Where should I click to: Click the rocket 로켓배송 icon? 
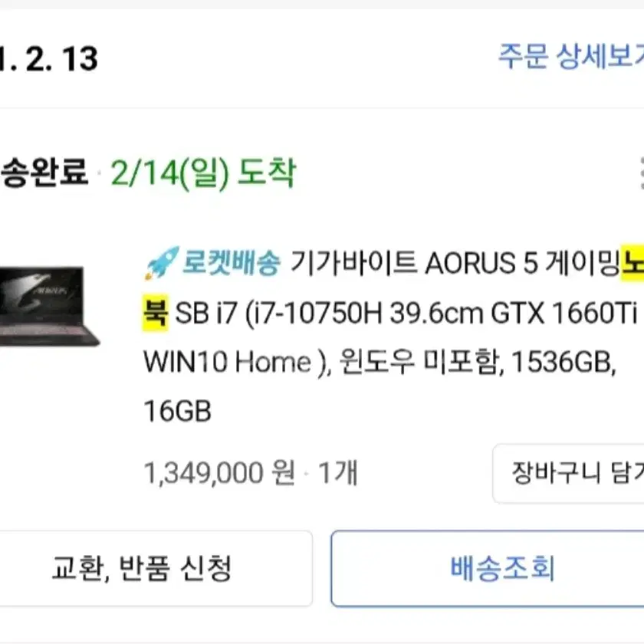pos(162,263)
